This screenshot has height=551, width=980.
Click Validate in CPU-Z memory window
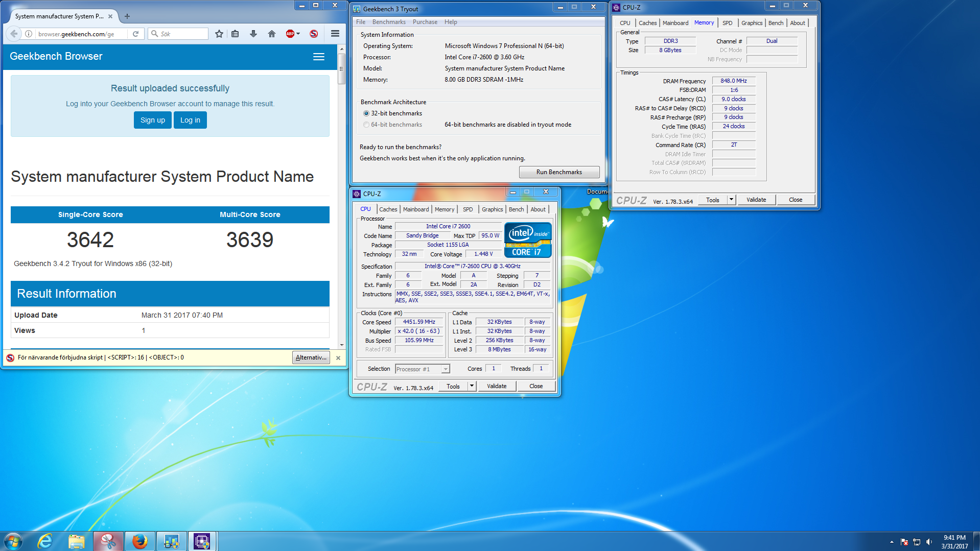tap(756, 200)
